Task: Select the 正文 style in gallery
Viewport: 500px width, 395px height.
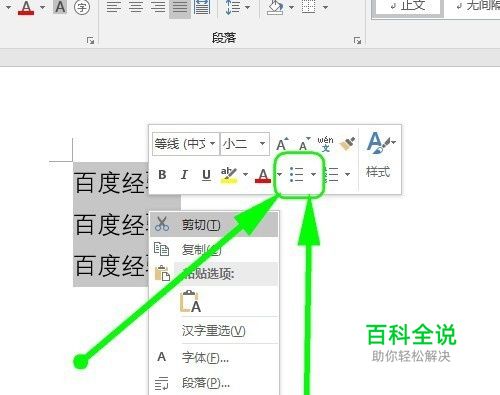Action: pyautogui.click(x=408, y=7)
